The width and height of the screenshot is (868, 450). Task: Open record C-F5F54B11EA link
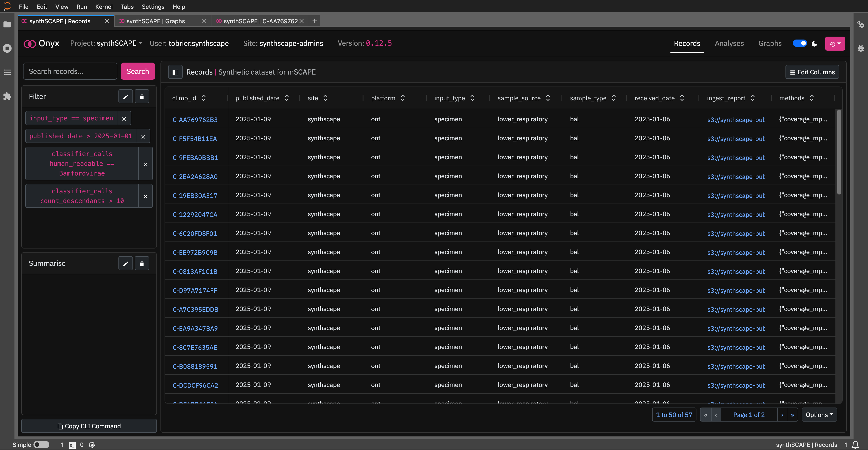point(195,138)
